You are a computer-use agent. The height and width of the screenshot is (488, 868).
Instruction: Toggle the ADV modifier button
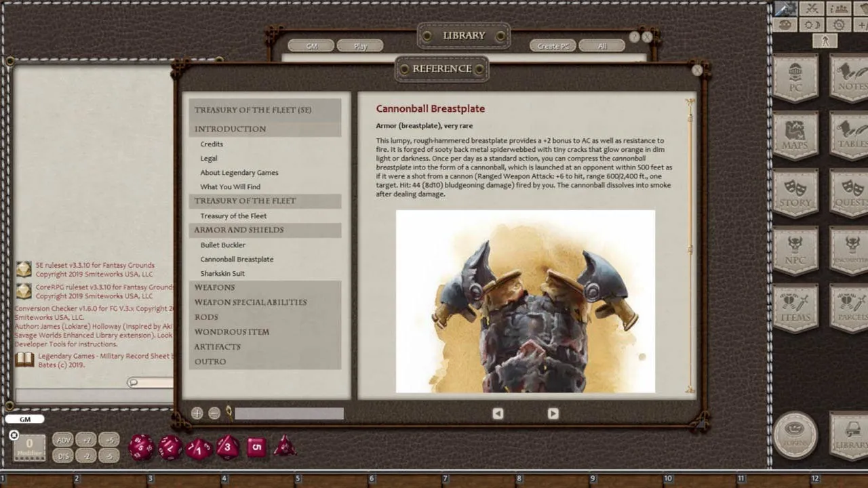63,440
